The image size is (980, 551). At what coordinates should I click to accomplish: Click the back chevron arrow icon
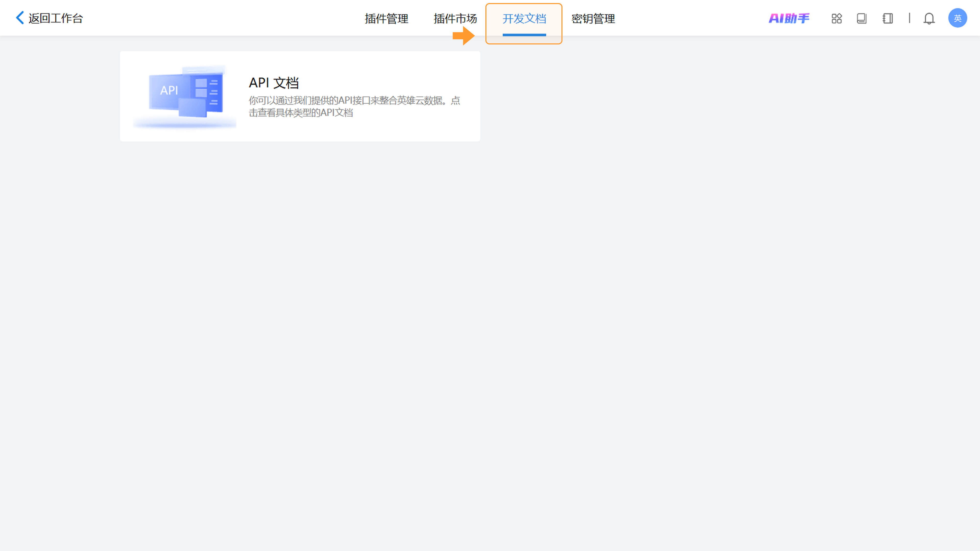click(x=20, y=18)
